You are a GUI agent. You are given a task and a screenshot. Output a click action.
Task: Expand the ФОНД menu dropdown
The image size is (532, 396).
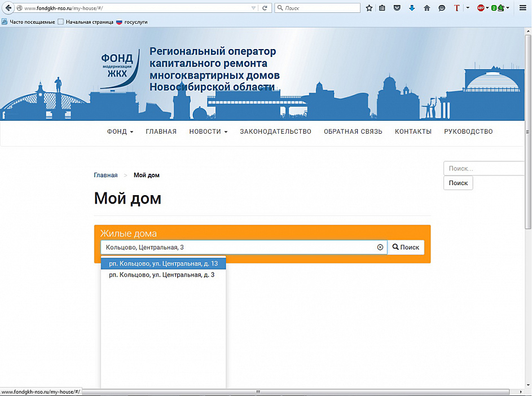click(120, 131)
